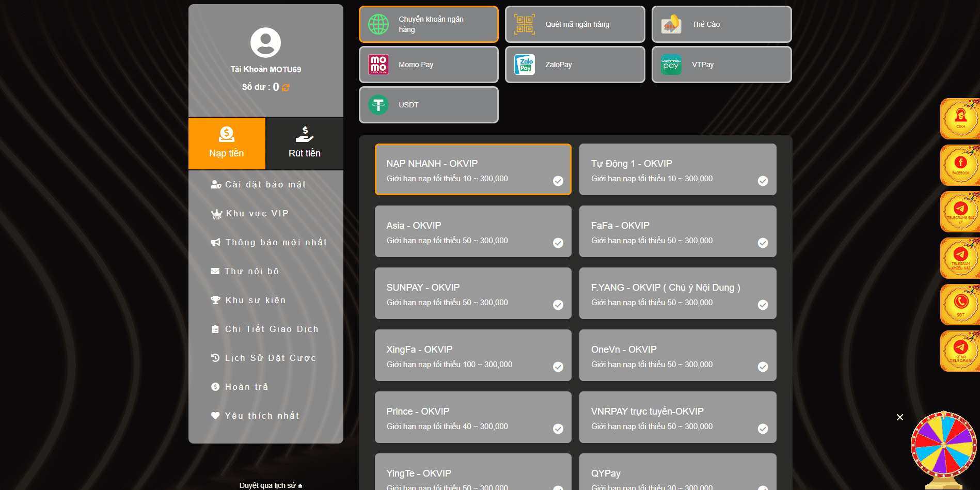Switch to the Nạp tiền tab

(x=227, y=144)
